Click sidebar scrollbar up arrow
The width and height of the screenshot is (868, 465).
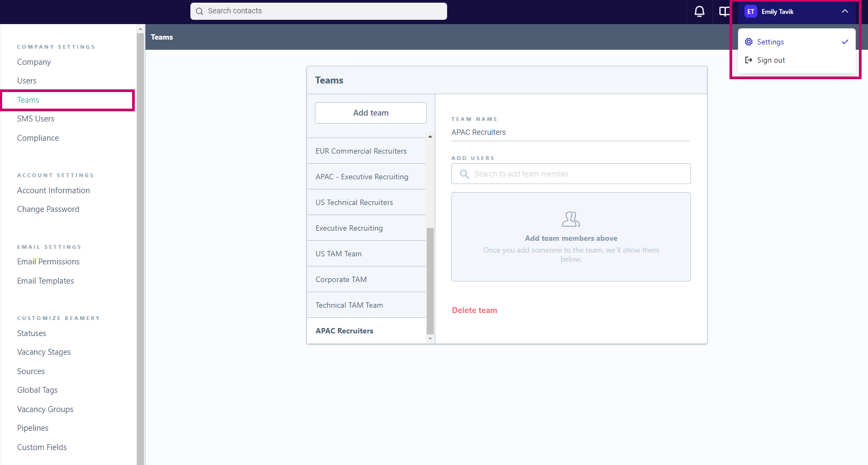point(141,29)
